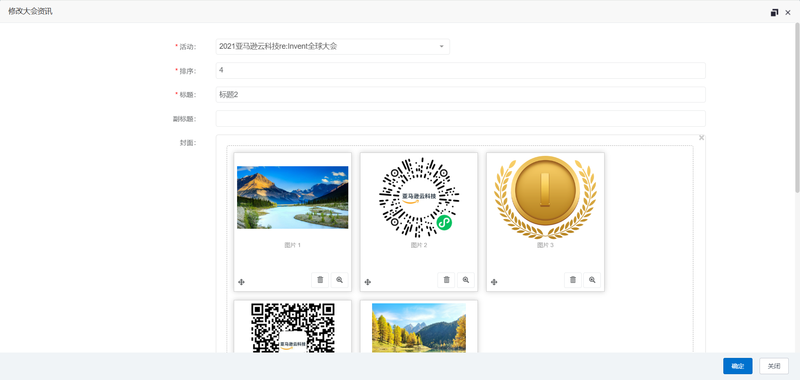Delete image 图片 3 with trash icon

pos(572,280)
